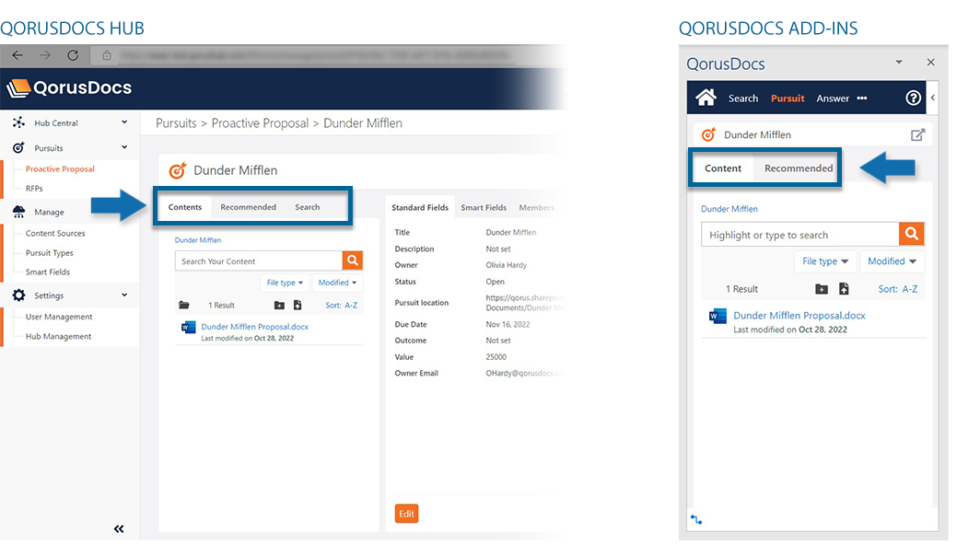The image size is (980, 556).
Task: Select the Smart Fields tab
Action: click(484, 208)
